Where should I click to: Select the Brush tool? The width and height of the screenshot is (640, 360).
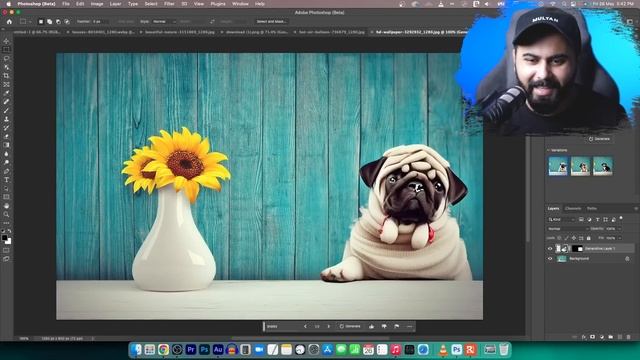[x=6, y=110]
